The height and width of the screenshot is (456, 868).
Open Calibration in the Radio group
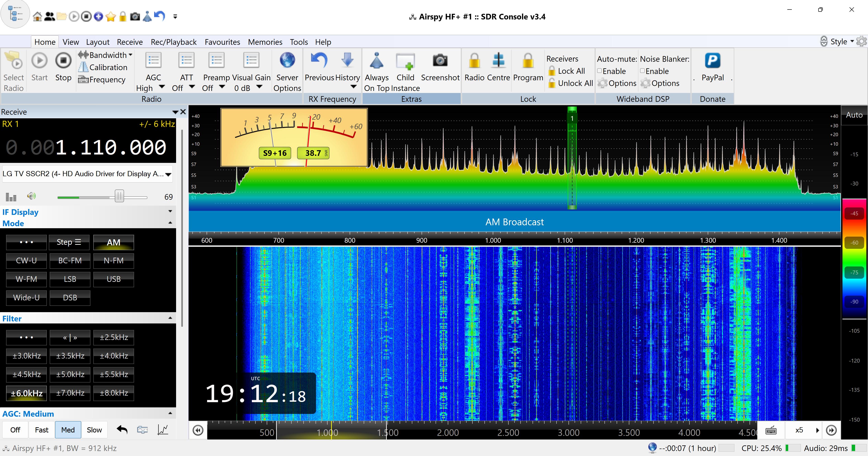tap(103, 67)
